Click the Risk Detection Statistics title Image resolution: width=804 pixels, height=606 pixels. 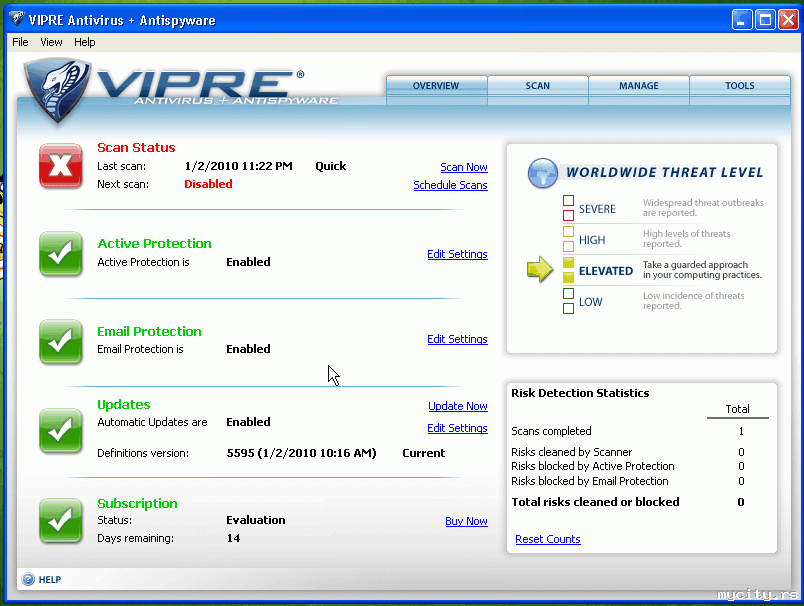pyautogui.click(x=580, y=393)
